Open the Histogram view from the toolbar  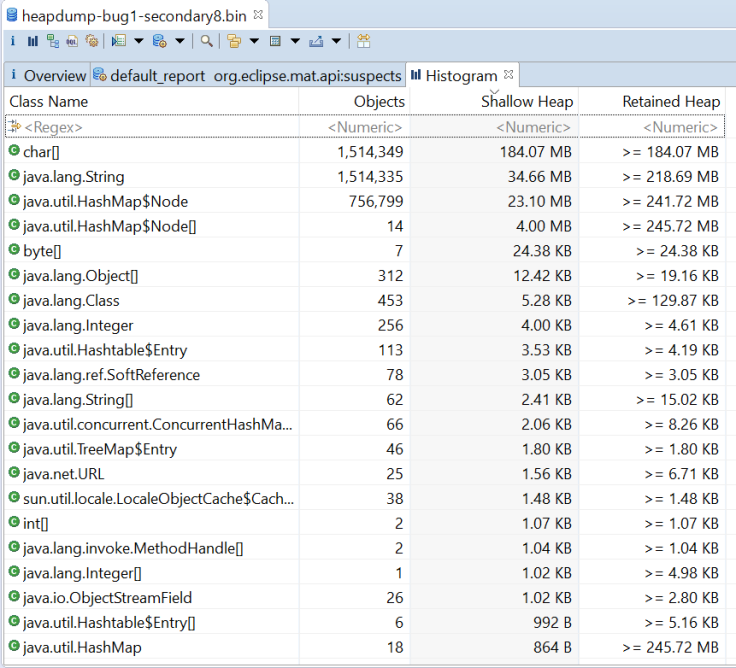[x=33, y=41]
